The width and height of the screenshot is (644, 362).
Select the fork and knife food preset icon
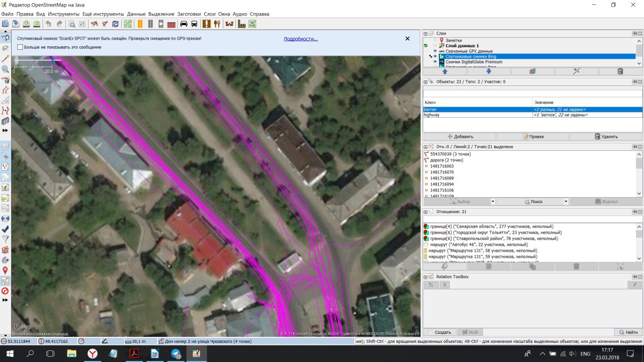[x=217, y=24]
